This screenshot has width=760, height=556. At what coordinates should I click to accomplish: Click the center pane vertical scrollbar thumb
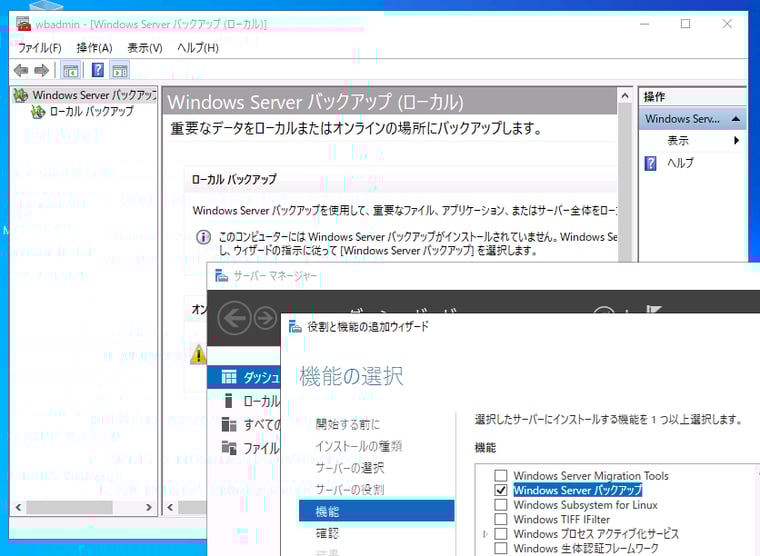(x=625, y=184)
